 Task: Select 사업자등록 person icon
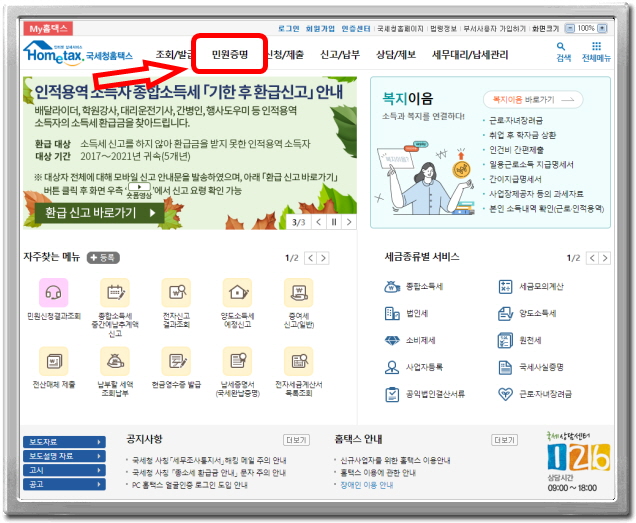coord(392,367)
